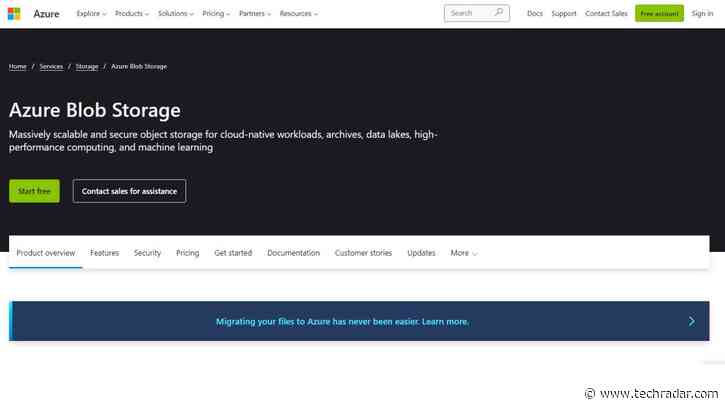Click the Contact Sales header link
Screen dimensions: 725x408
(606, 14)
